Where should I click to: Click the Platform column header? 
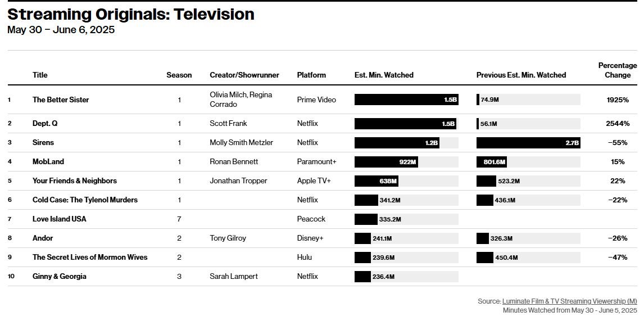[311, 75]
